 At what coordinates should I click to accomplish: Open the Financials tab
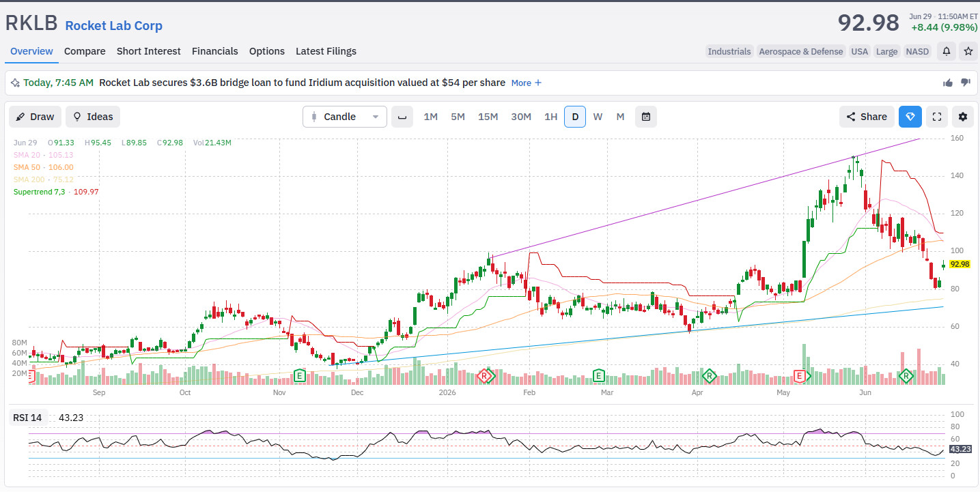coord(215,51)
